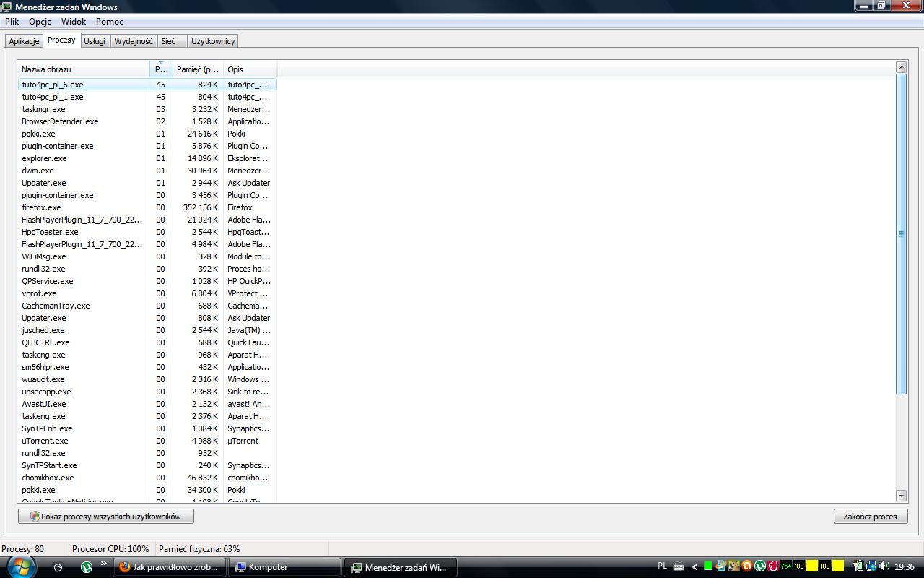Select the uTorrent.exe process row
Screen dimensions: 924x578
[x=147, y=441]
